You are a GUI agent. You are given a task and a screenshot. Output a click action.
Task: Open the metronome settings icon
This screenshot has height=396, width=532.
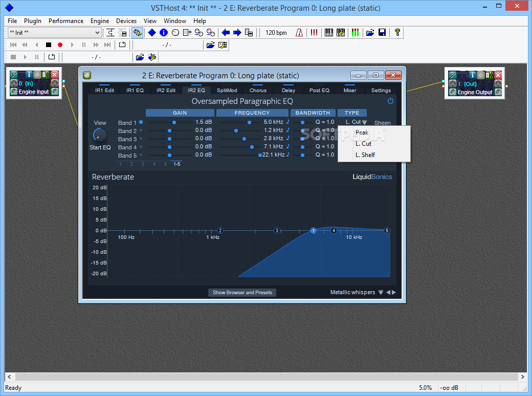pos(299,33)
